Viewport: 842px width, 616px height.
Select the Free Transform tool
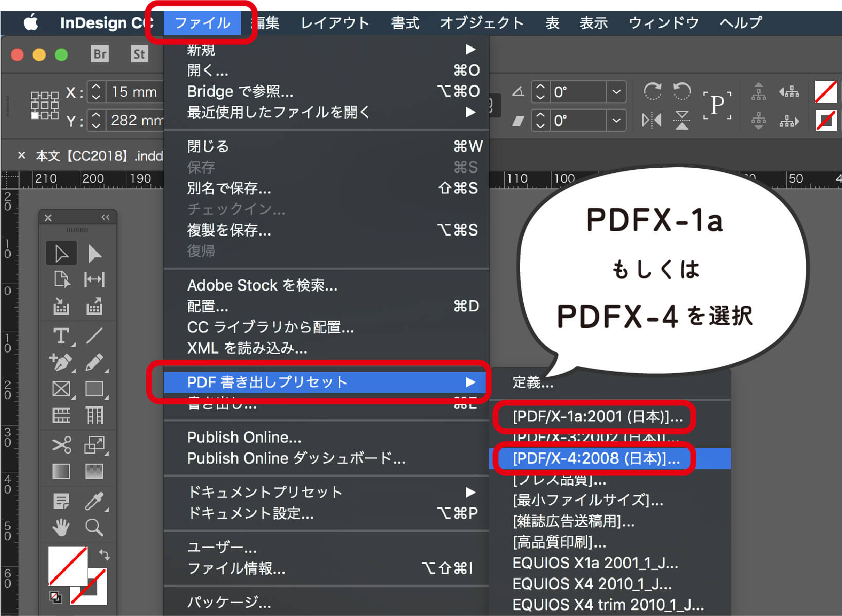tap(94, 445)
